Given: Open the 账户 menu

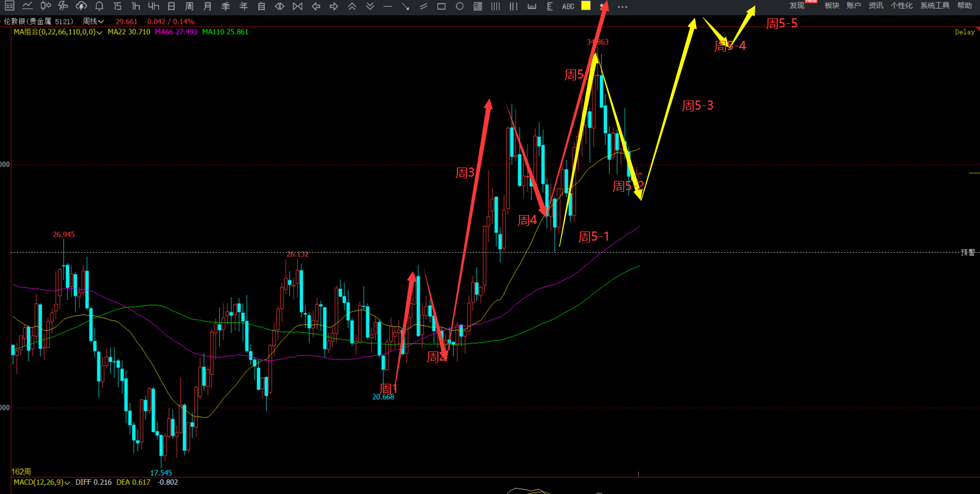Looking at the screenshot, I should 854,5.
